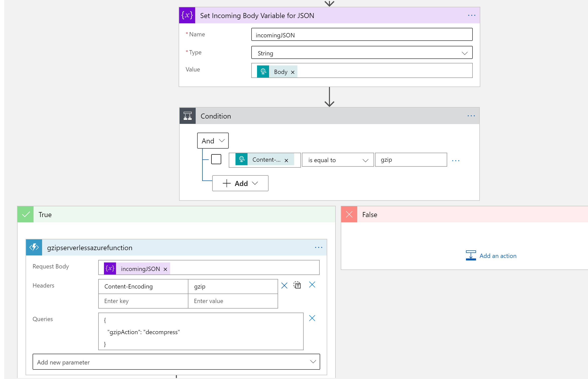Click the Condition card title
This screenshot has width=588, height=379.
(216, 116)
